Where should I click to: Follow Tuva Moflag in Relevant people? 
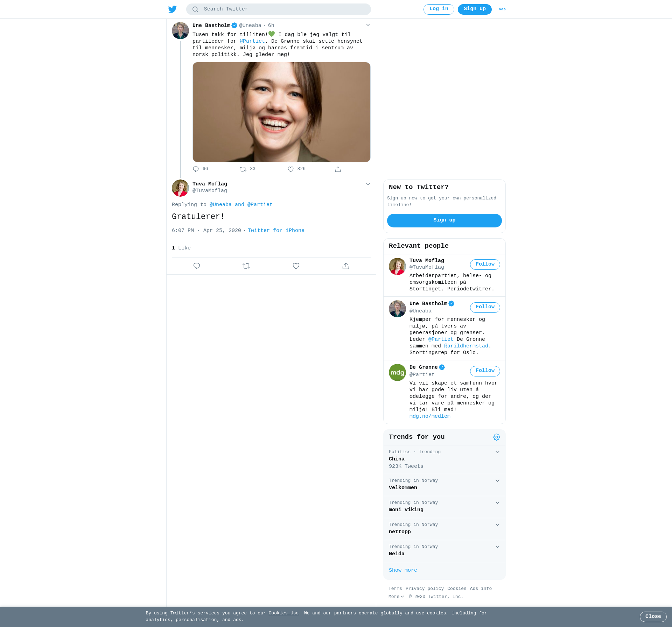tap(485, 265)
